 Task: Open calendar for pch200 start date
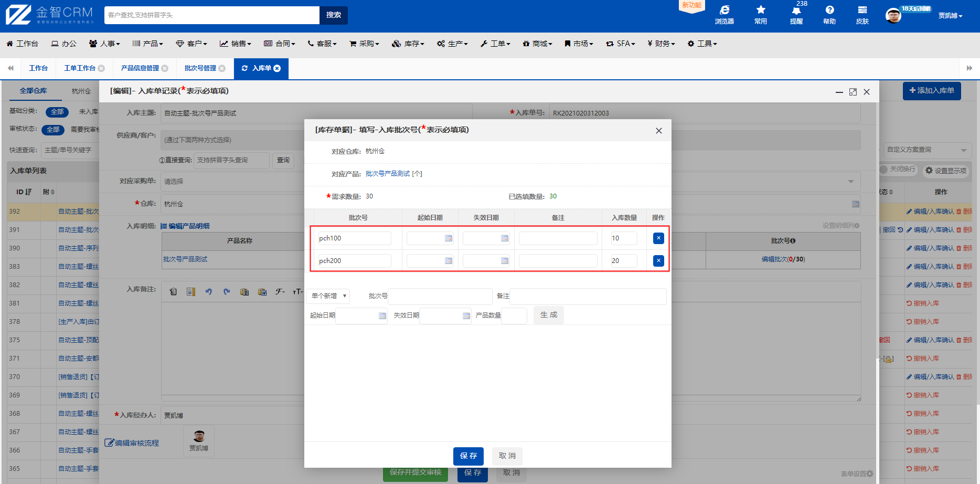[449, 261]
